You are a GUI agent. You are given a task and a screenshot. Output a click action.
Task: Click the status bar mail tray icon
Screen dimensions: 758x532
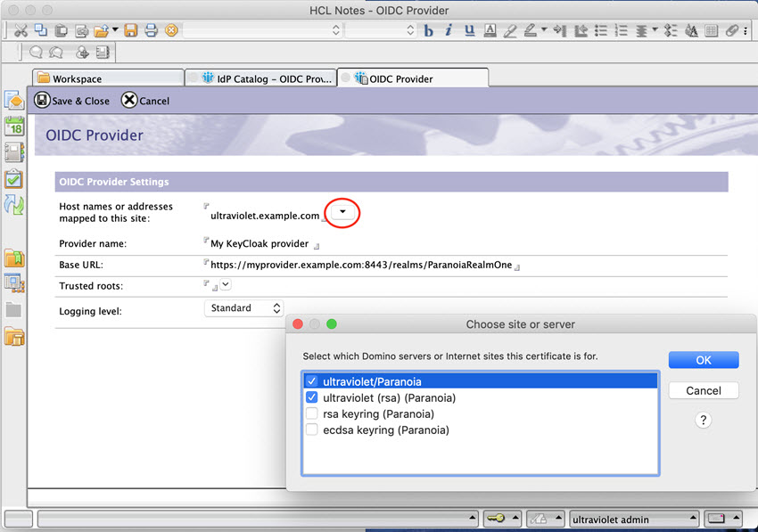pos(716,519)
